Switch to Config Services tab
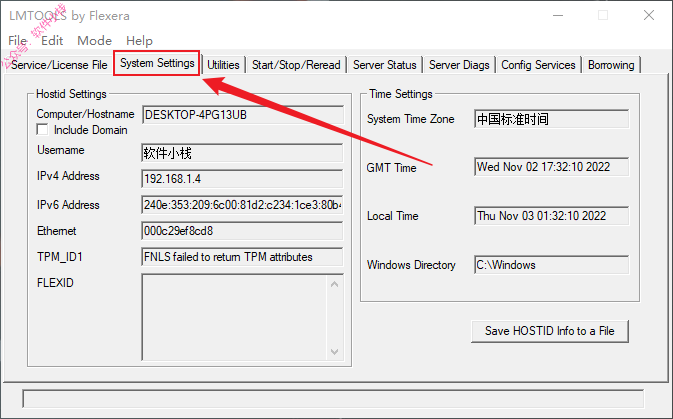Viewport: 673px width, 419px height. [x=538, y=65]
